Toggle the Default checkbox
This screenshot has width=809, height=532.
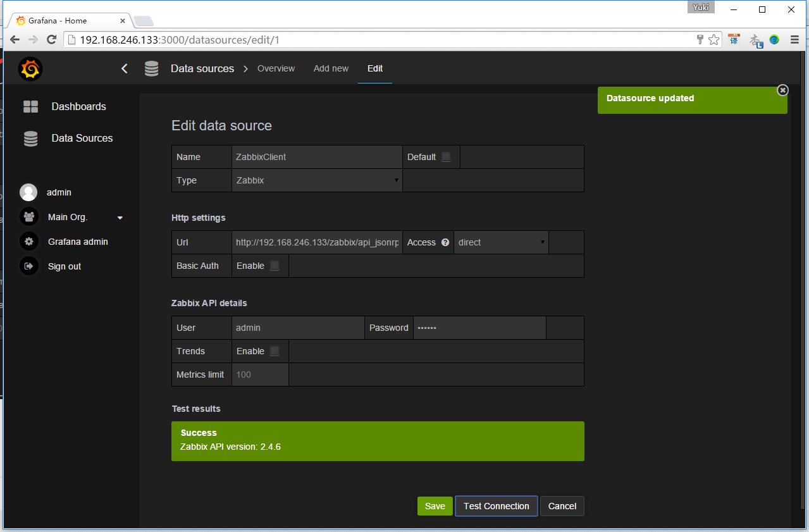click(446, 157)
